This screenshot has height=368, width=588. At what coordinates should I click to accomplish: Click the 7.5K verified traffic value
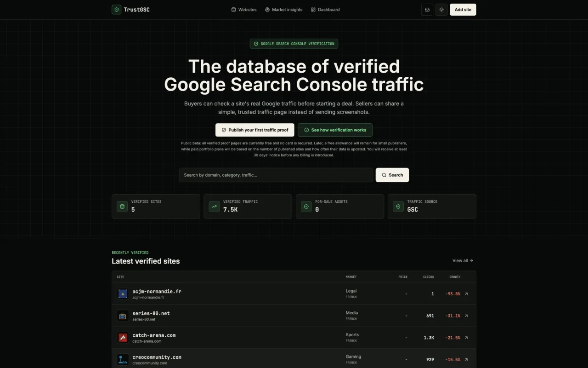[231, 209]
